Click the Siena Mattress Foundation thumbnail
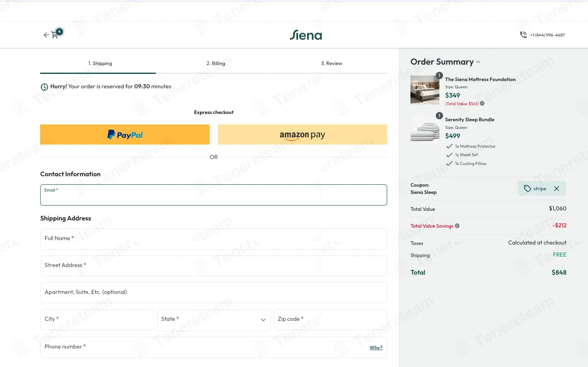This screenshot has height=367, width=588. (425, 90)
